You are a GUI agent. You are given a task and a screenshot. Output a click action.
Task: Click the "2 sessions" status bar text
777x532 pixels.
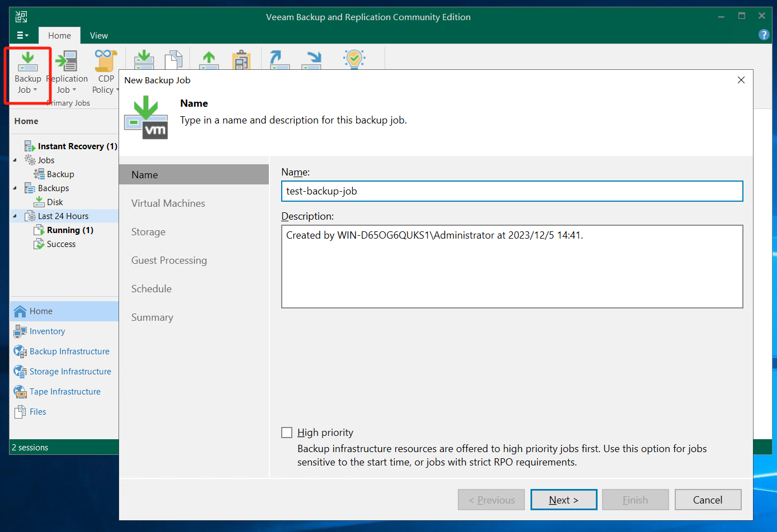[x=30, y=448]
